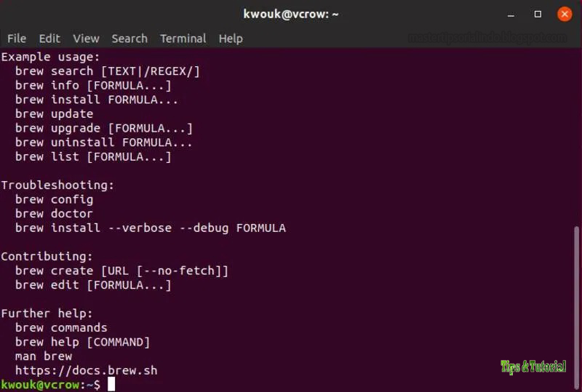
Task: Click the 'Troubleshooting:' heading text
Action: click(57, 185)
